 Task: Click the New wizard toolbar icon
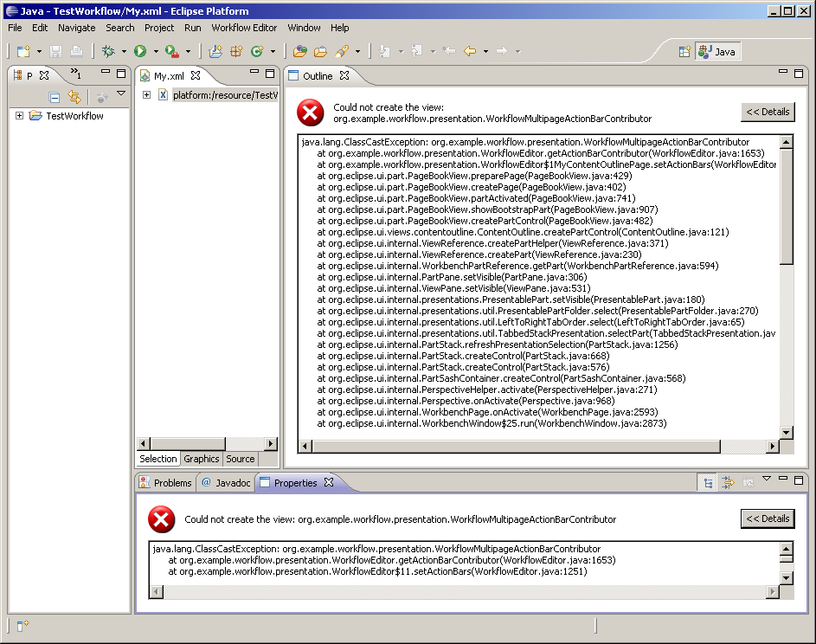[x=23, y=52]
